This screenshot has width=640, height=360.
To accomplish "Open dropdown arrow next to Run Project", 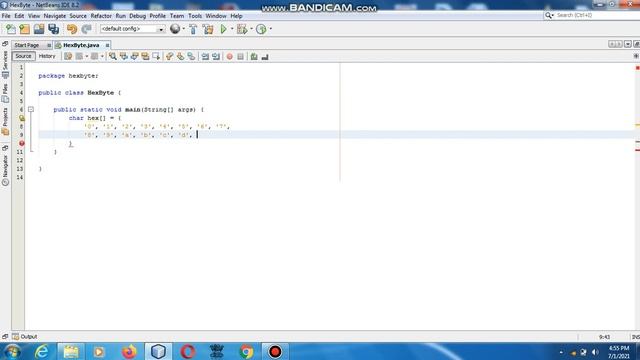I will point(232,29).
